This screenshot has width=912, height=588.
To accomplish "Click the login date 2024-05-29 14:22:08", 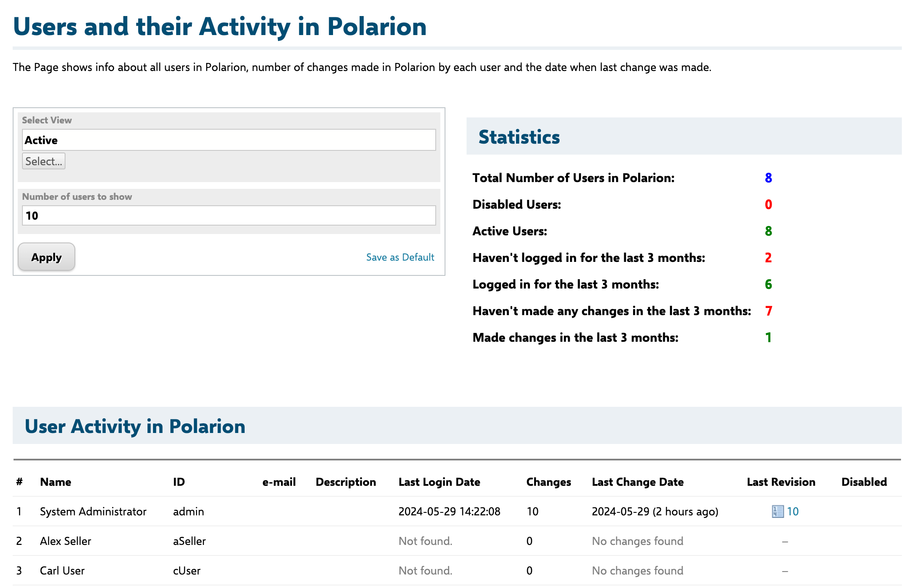I will [449, 512].
